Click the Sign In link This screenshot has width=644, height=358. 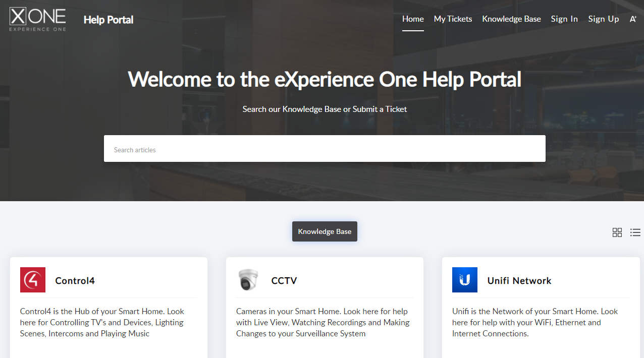pyautogui.click(x=564, y=19)
